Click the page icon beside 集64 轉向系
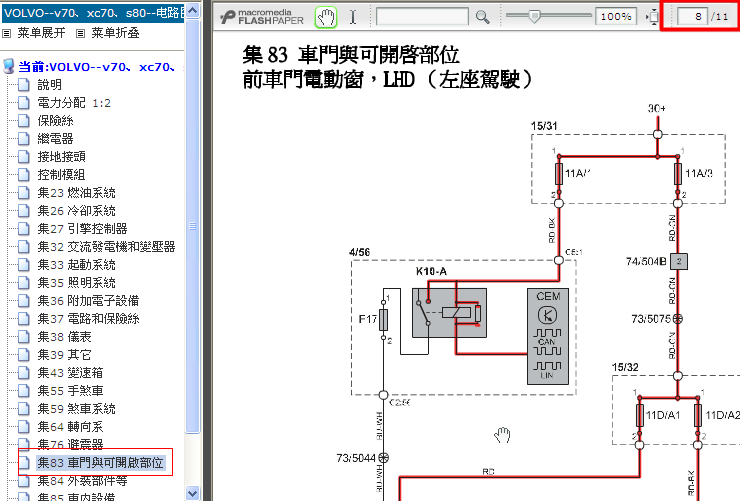This screenshot has height=501, width=740. [x=24, y=426]
